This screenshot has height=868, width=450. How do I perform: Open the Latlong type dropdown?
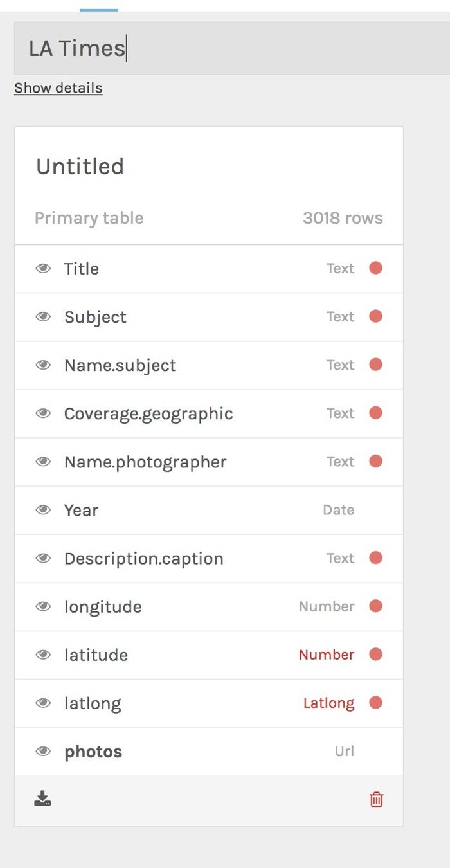tap(328, 703)
